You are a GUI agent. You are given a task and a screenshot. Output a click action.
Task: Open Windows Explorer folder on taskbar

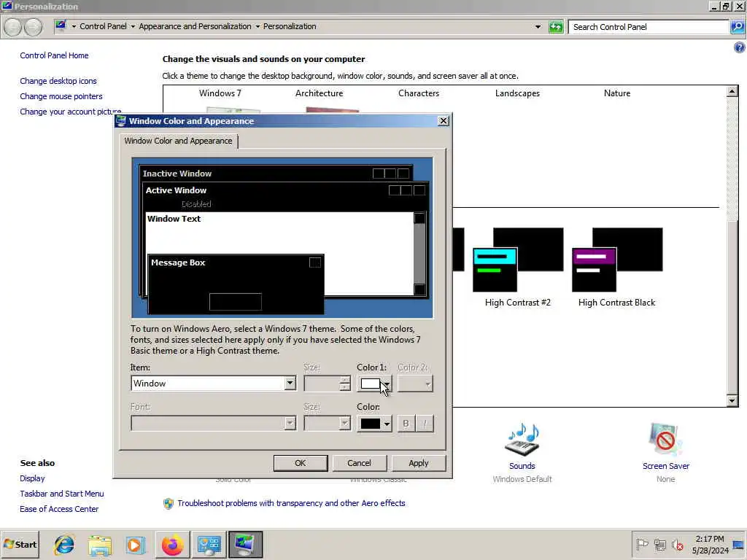[x=99, y=544]
